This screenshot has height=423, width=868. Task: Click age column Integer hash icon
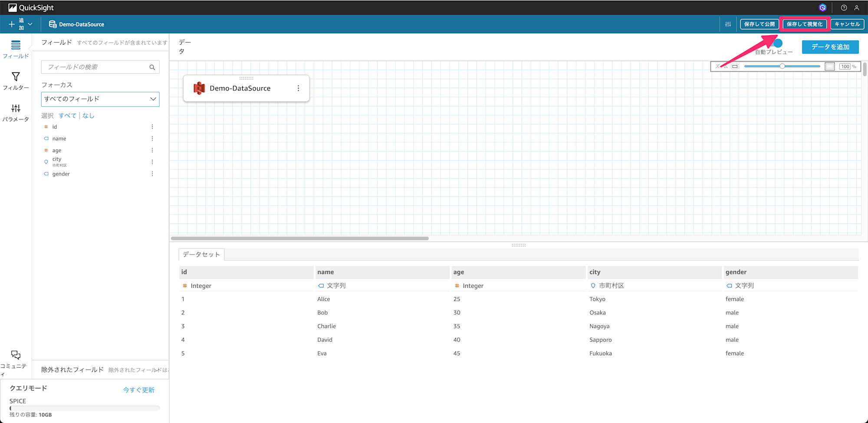[457, 286]
